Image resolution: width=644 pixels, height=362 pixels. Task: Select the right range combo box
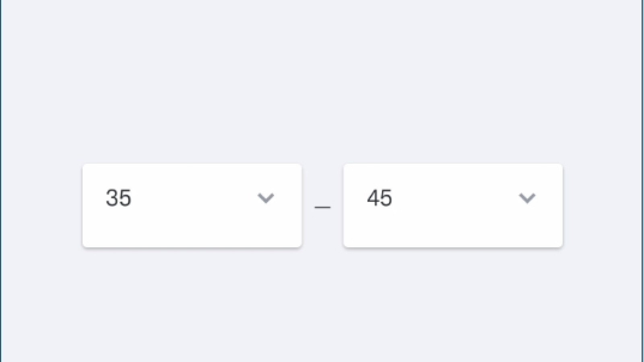tap(453, 205)
